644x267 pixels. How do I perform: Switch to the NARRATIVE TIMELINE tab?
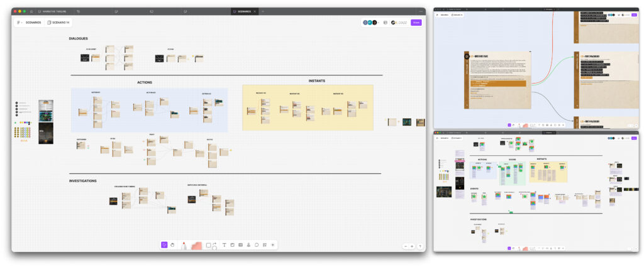click(53, 11)
